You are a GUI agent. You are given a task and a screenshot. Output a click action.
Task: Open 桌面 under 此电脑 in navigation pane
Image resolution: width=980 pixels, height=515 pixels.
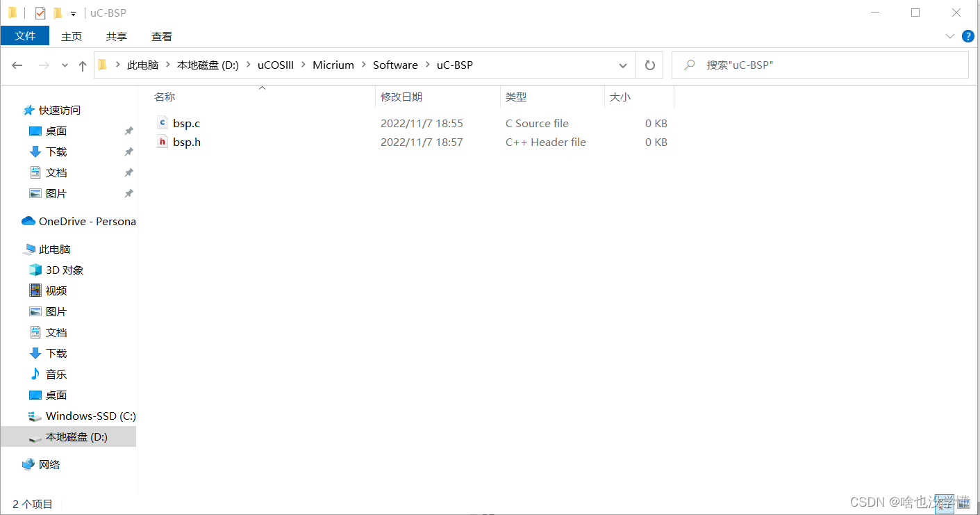(x=56, y=395)
